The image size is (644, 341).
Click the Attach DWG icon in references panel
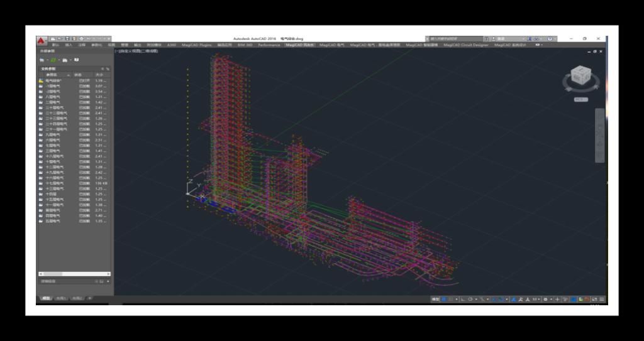(42, 60)
